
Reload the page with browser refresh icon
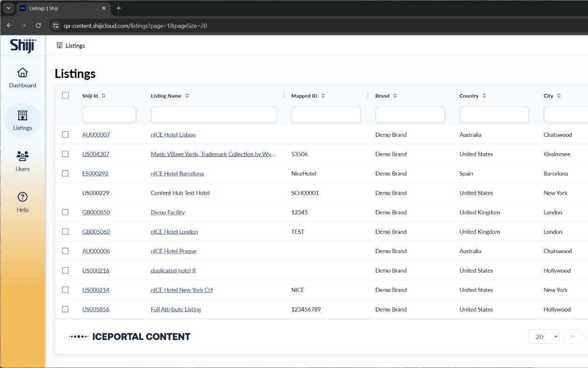point(38,26)
